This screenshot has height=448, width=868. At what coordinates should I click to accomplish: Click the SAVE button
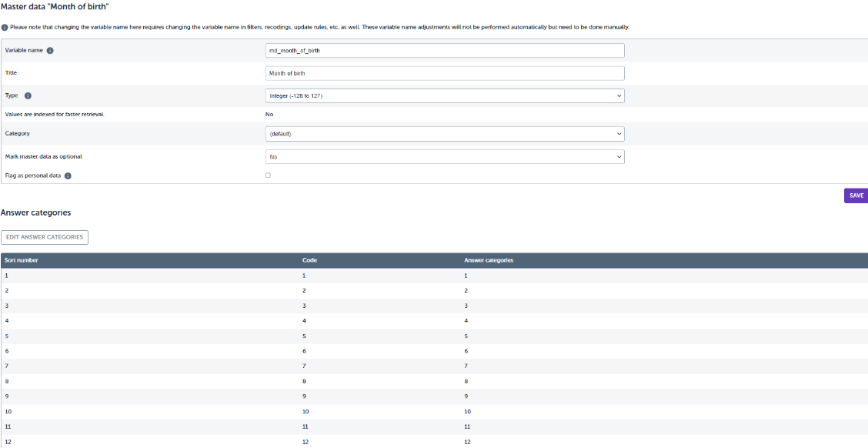(856, 196)
